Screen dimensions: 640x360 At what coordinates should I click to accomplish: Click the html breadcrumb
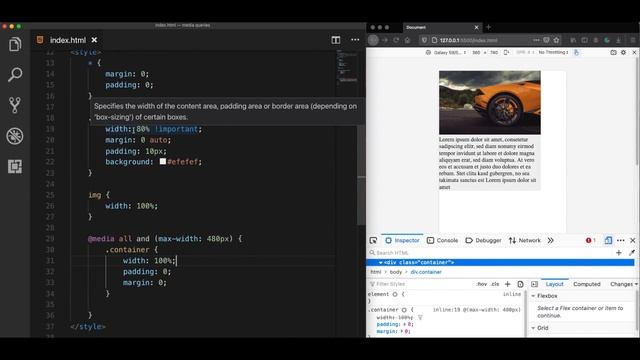tap(376, 272)
